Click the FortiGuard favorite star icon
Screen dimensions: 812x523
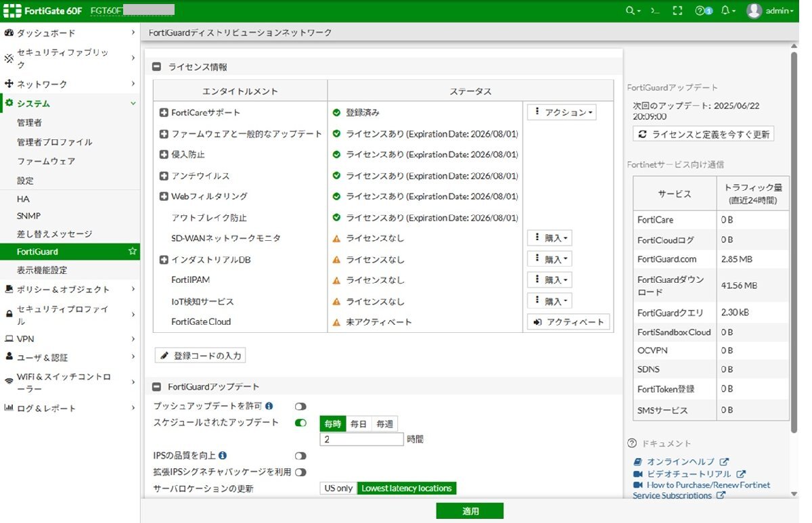tap(133, 252)
